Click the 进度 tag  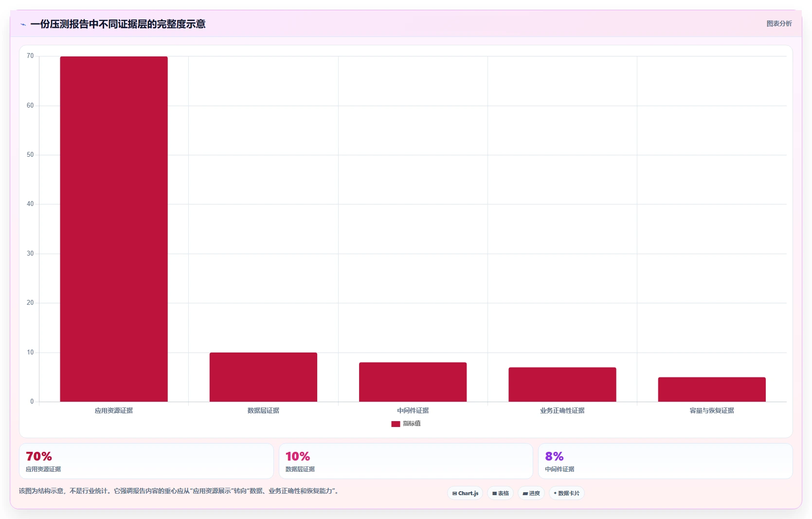click(531, 493)
